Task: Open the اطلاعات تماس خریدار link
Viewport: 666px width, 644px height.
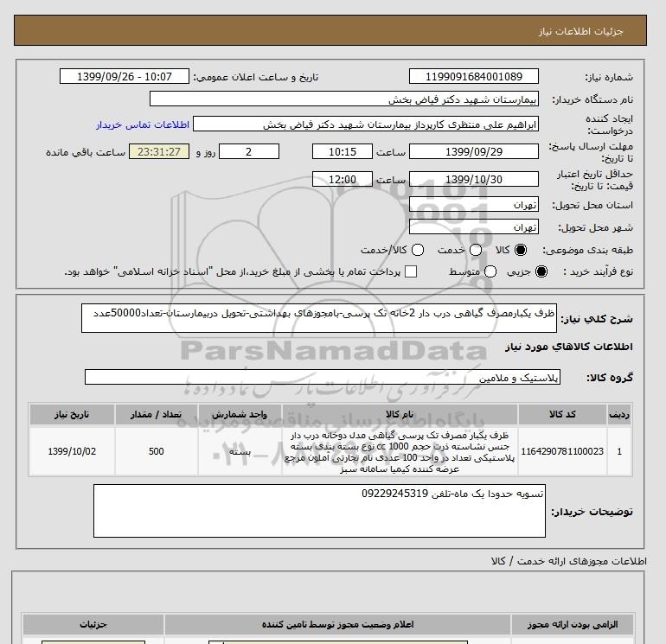Action: [143, 124]
